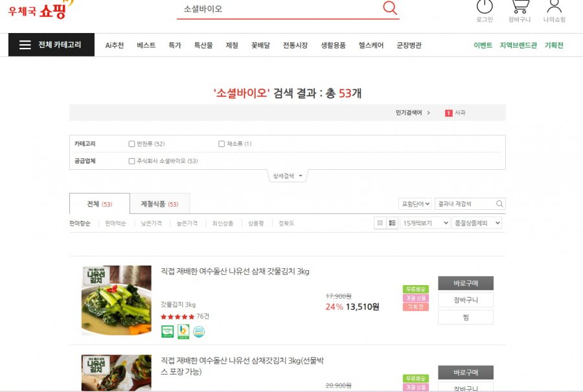This screenshot has height=392, width=583.
Task: Click the green square certification badge of 갓물김치
Action: (x=168, y=331)
